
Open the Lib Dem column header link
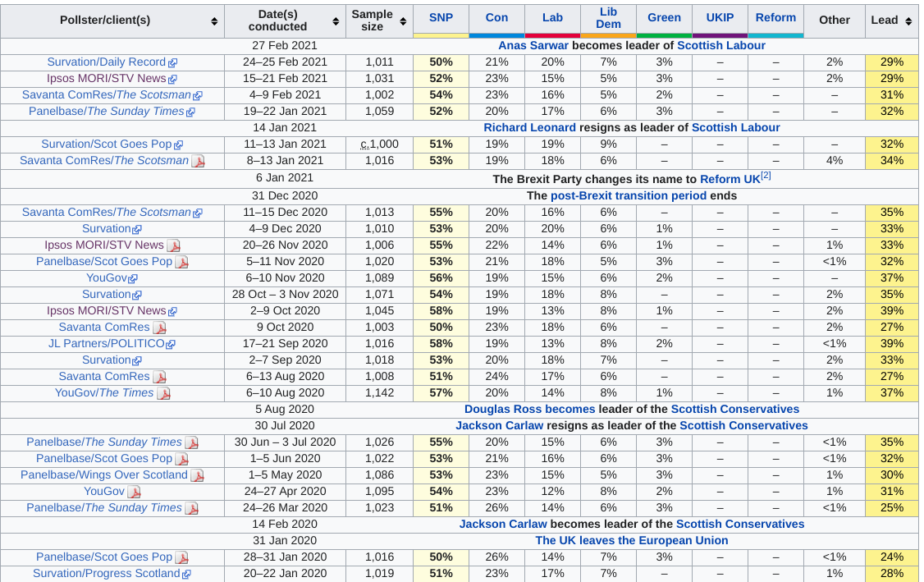608,18
